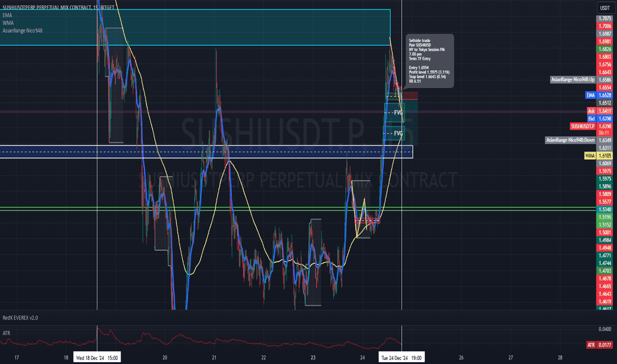
Task: Click the 1.6311 price tag
Action: (605, 148)
